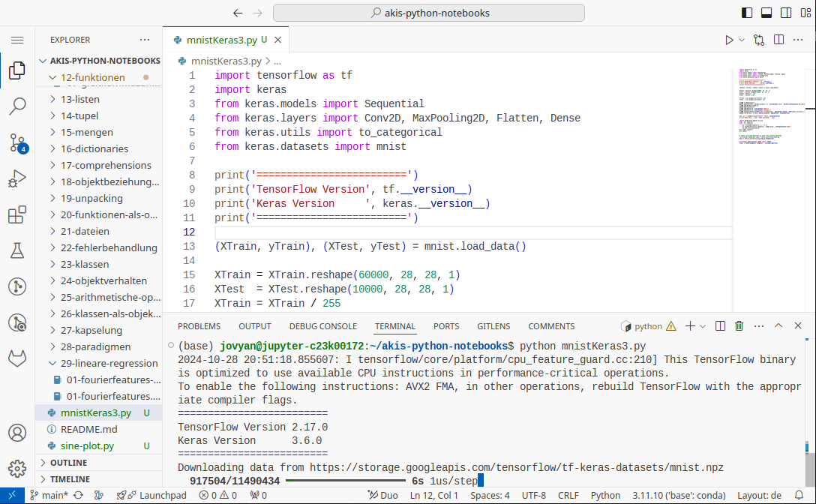Open the Extensions view

pyautogui.click(x=16, y=215)
